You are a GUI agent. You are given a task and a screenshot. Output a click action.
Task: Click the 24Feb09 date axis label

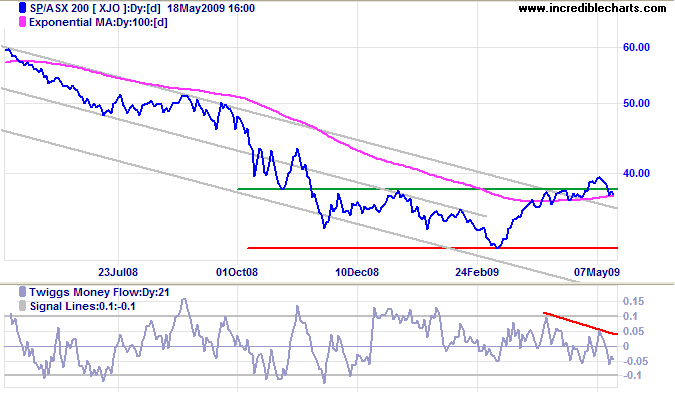[477, 272]
